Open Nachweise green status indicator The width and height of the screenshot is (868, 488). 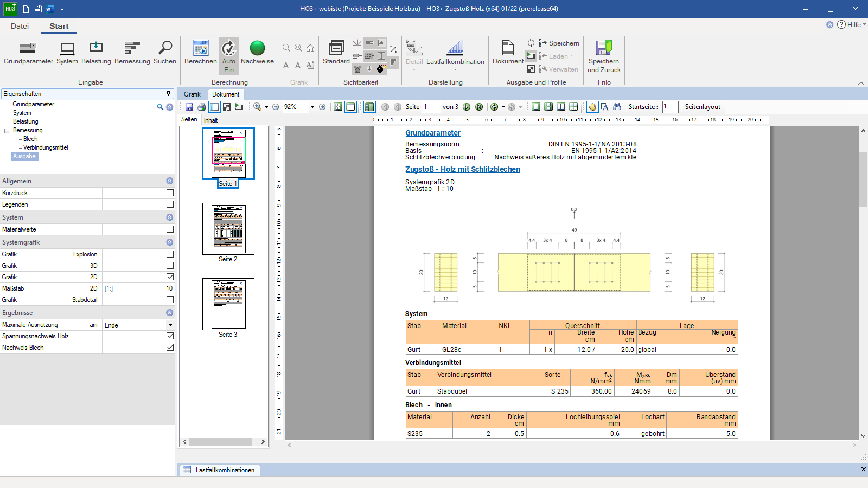tap(257, 53)
